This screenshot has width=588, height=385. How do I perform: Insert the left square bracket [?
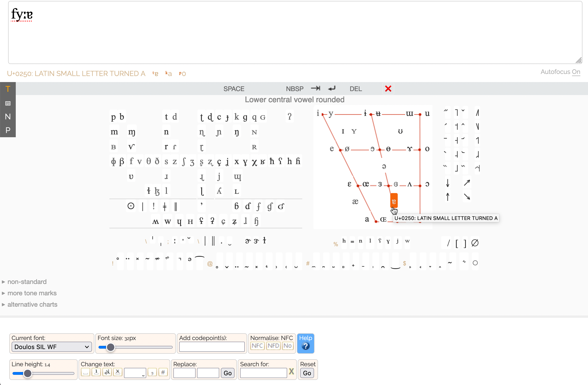[x=457, y=243]
